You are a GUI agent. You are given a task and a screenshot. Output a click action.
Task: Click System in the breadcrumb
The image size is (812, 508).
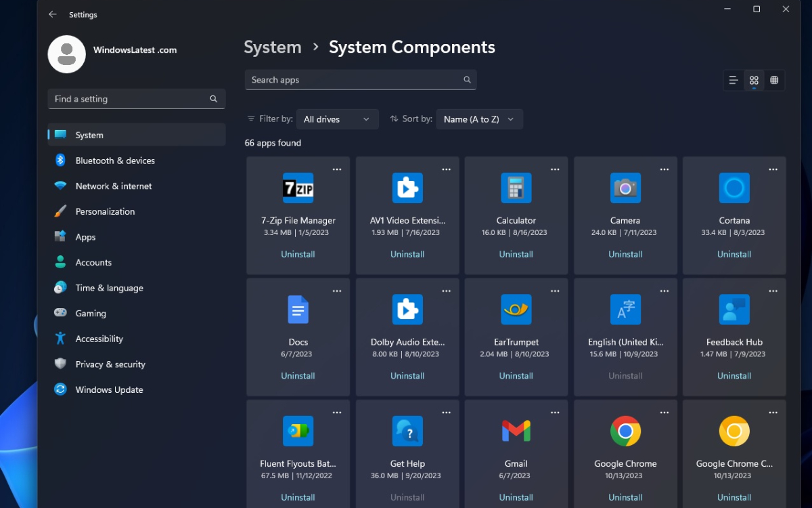[x=273, y=47]
